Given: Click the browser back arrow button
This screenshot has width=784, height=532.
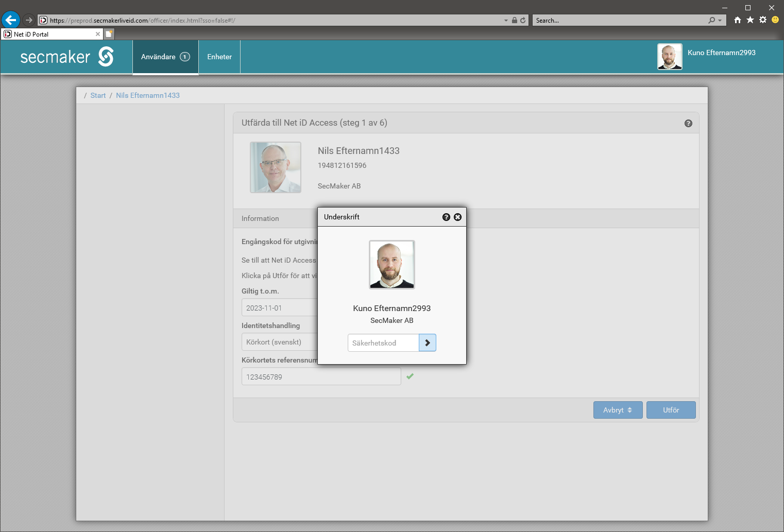Looking at the screenshot, I should pyautogui.click(x=11, y=20).
